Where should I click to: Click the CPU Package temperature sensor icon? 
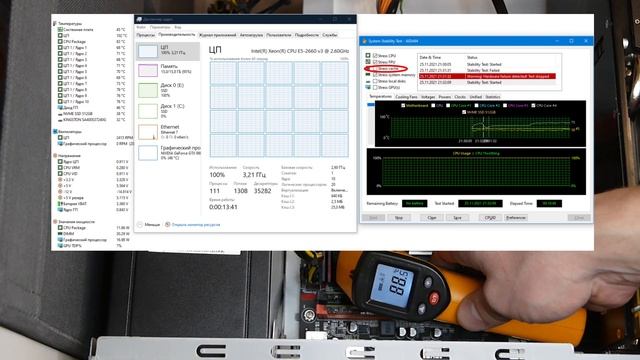[x=60, y=42]
